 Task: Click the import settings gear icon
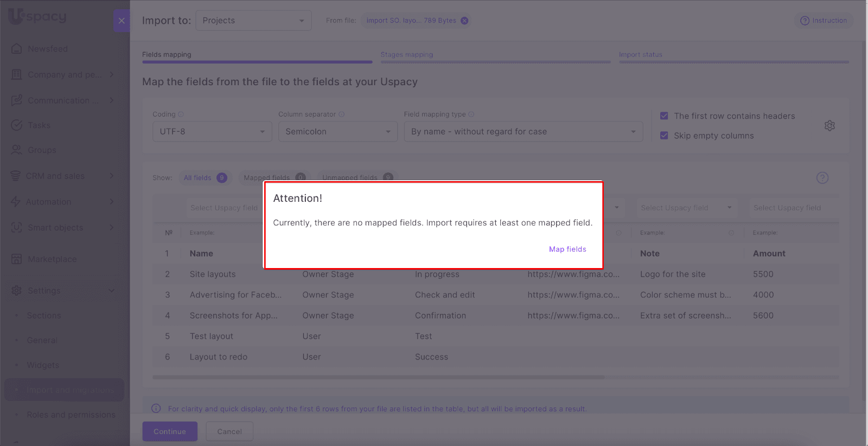coord(829,126)
